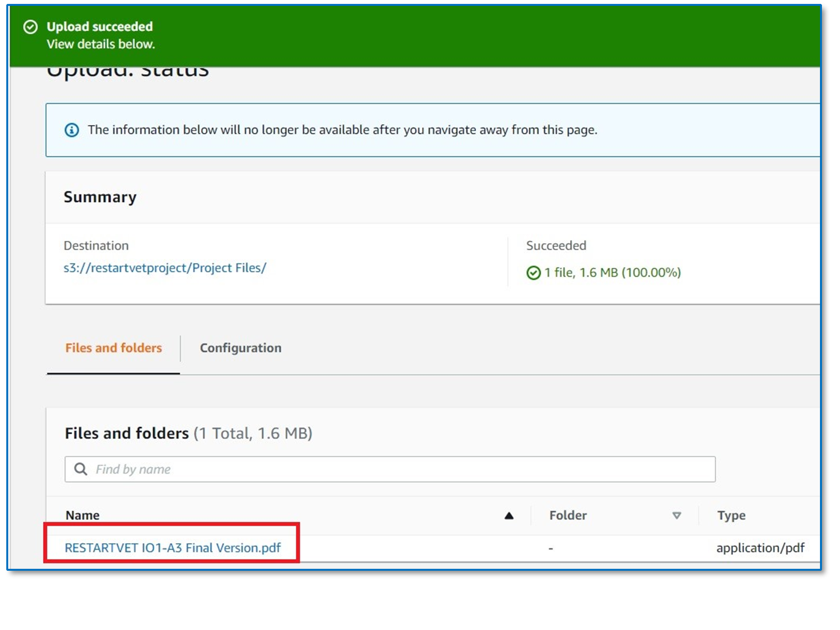
Task: Switch to the Configuration tab
Action: coord(241,348)
